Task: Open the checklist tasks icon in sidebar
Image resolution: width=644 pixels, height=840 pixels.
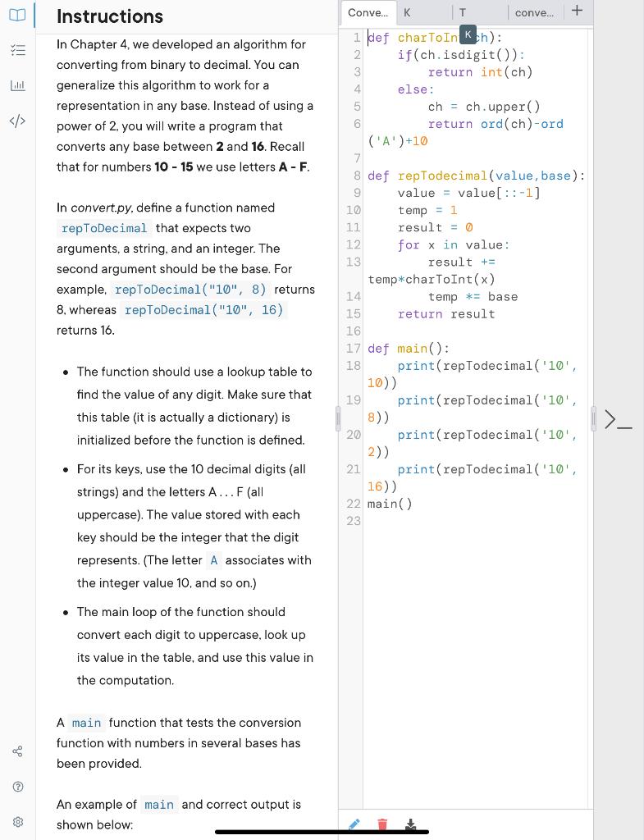Action: [x=18, y=50]
